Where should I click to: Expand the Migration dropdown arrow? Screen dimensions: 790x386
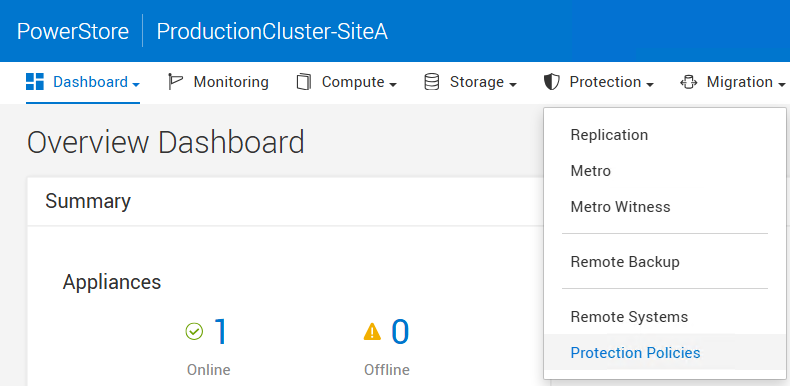(x=781, y=85)
